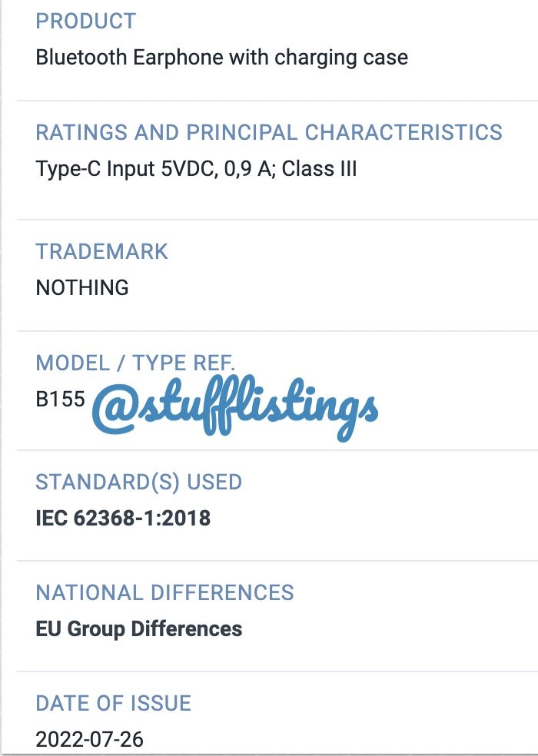Select the NOTHING trademark value

click(82, 288)
